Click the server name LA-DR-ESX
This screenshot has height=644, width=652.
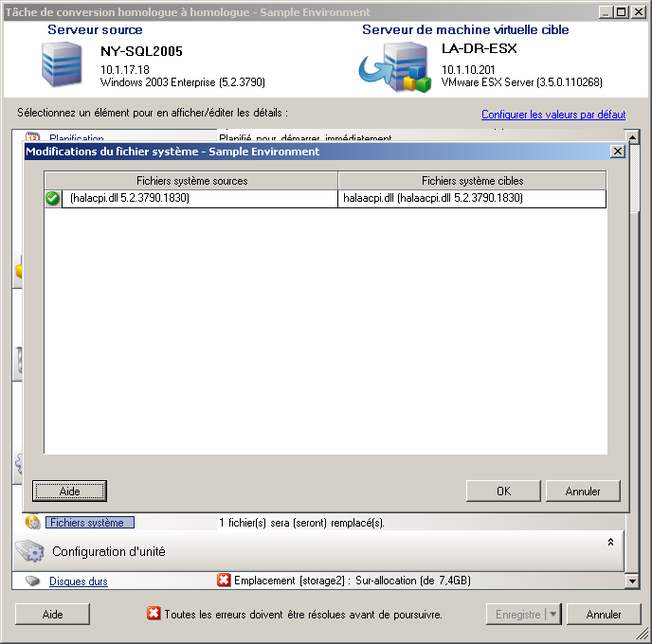tap(479, 48)
